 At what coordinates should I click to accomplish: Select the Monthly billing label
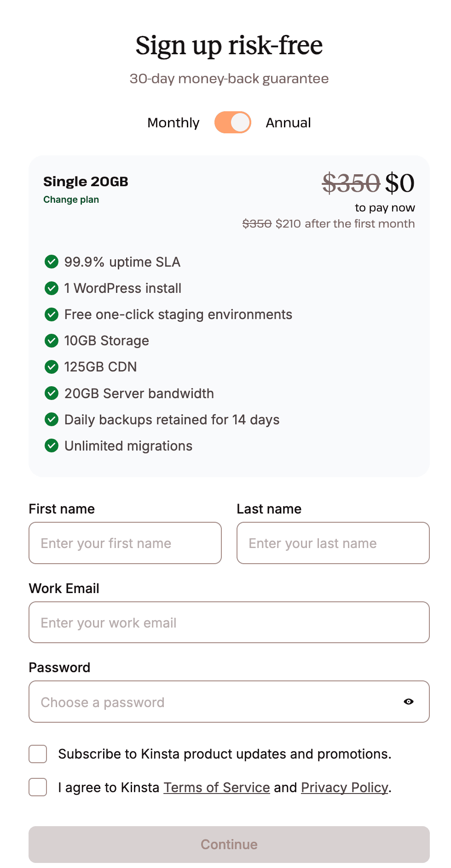tap(173, 123)
